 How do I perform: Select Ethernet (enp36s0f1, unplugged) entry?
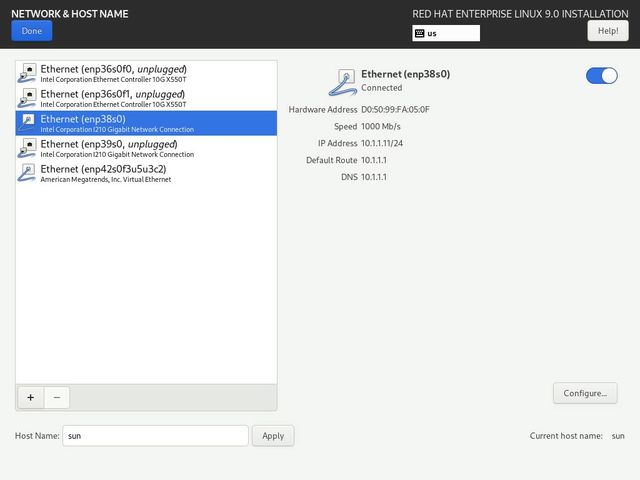tap(146, 98)
